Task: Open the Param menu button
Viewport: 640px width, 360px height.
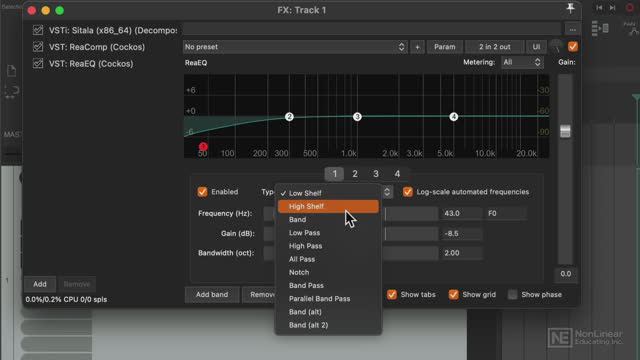Action: (x=444, y=47)
